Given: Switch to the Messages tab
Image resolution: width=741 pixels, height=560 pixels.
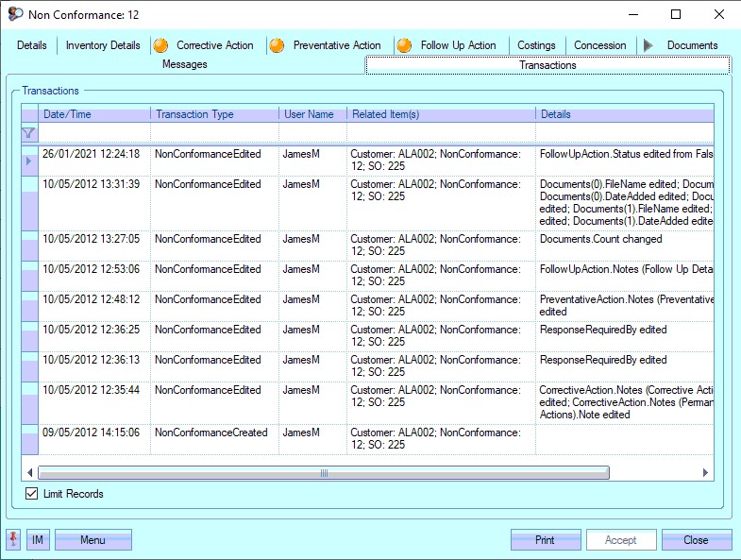Looking at the screenshot, I should [x=185, y=65].
